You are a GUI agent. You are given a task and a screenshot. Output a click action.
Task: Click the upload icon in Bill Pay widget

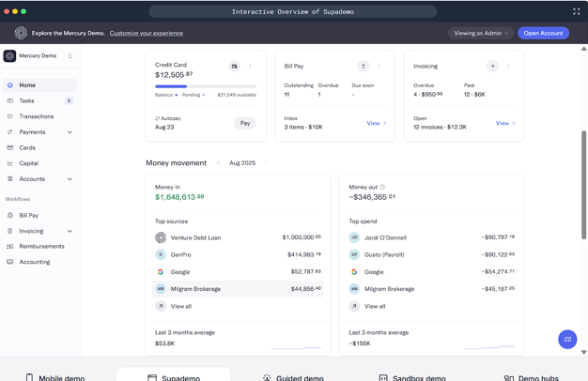tap(364, 67)
